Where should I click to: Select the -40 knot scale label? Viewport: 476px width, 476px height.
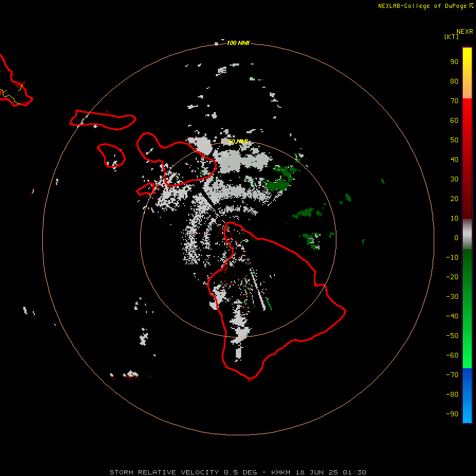(x=452, y=316)
